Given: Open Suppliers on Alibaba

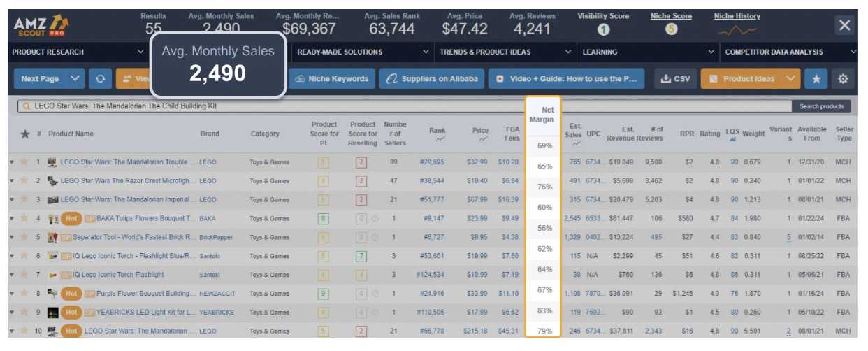Looking at the screenshot, I should [x=433, y=79].
